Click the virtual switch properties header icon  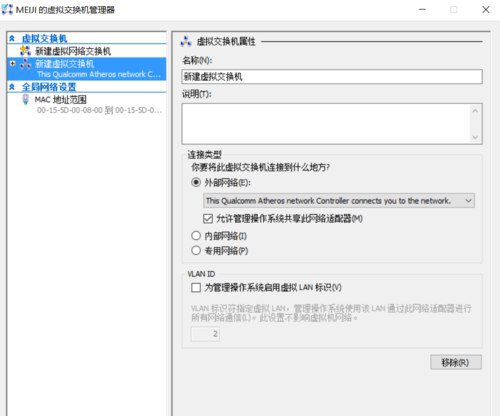(186, 41)
